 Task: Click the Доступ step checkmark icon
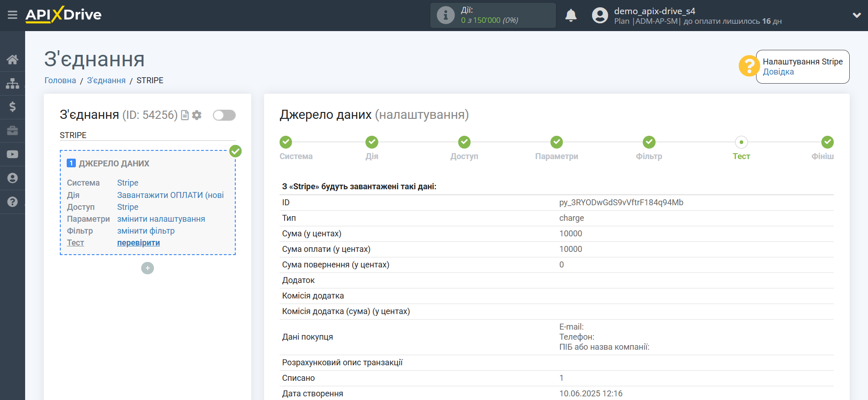point(464,142)
